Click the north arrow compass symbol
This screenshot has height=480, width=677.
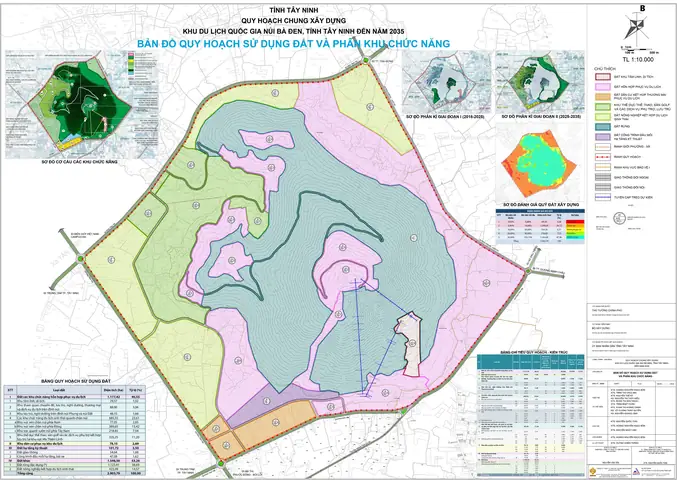(637, 26)
